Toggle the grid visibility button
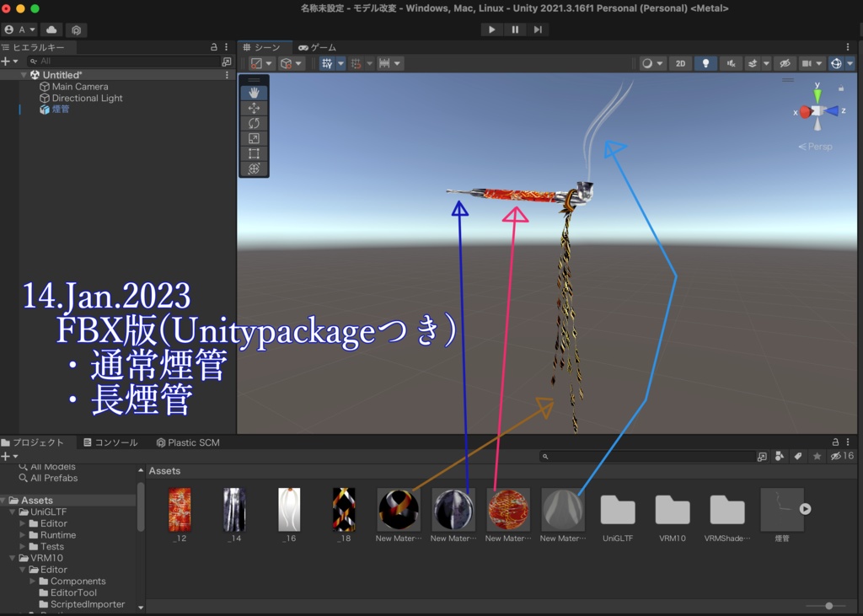The height and width of the screenshot is (616, 863). coord(328,63)
